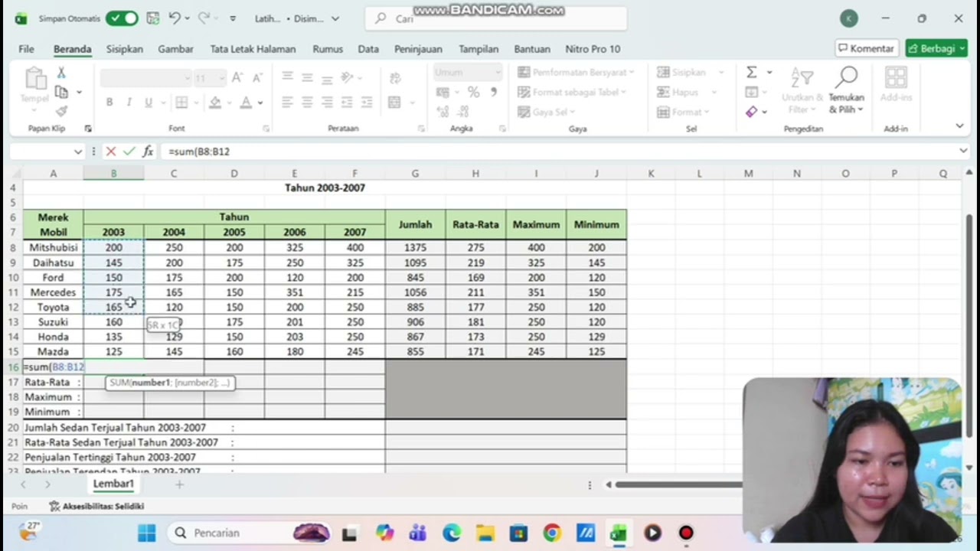Open the Chrome taskbar icon
Viewport: 980px width, 551px height.
[552, 533]
